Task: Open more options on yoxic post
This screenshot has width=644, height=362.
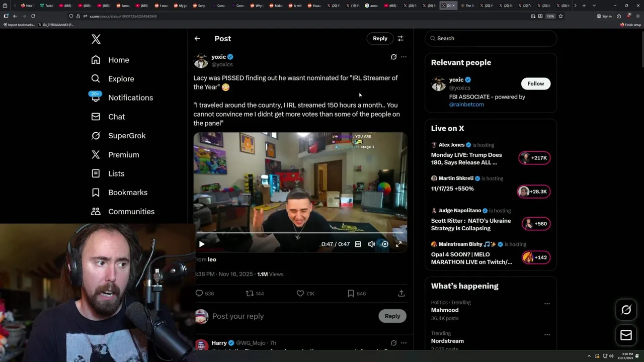Action: [x=404, y=57]
